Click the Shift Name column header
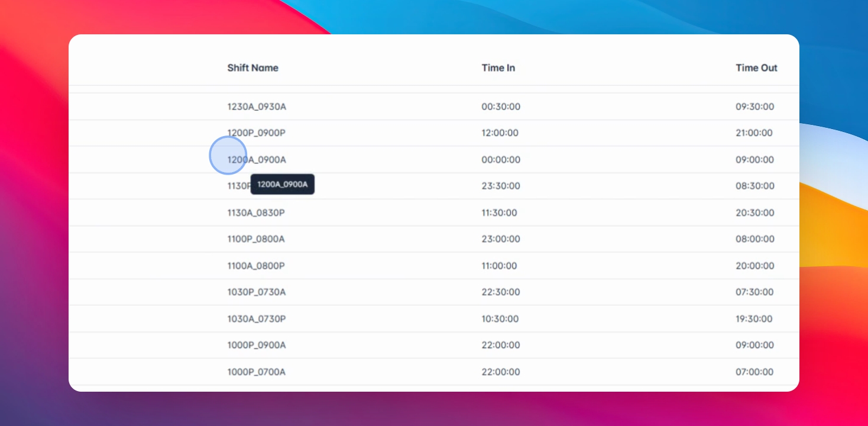Viewport: 868px width, 426px height. coord(252,68)
